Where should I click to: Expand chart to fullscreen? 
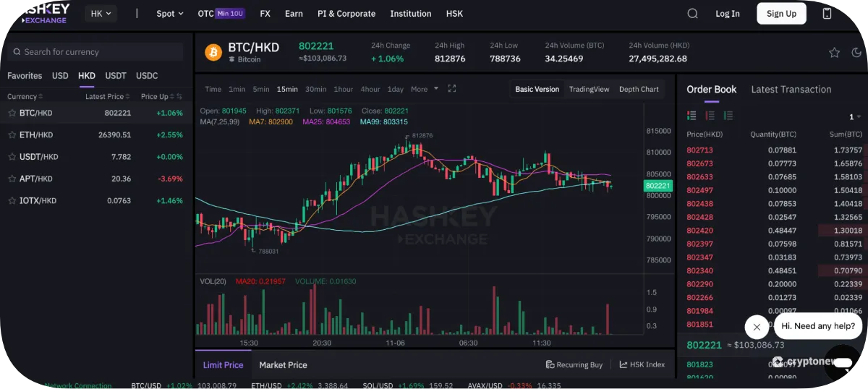point(452,89)
